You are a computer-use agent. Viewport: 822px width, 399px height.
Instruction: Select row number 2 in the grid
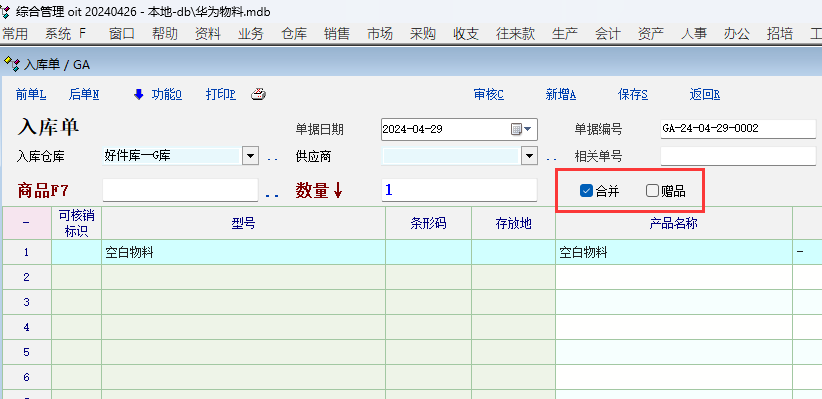point(27,277)
